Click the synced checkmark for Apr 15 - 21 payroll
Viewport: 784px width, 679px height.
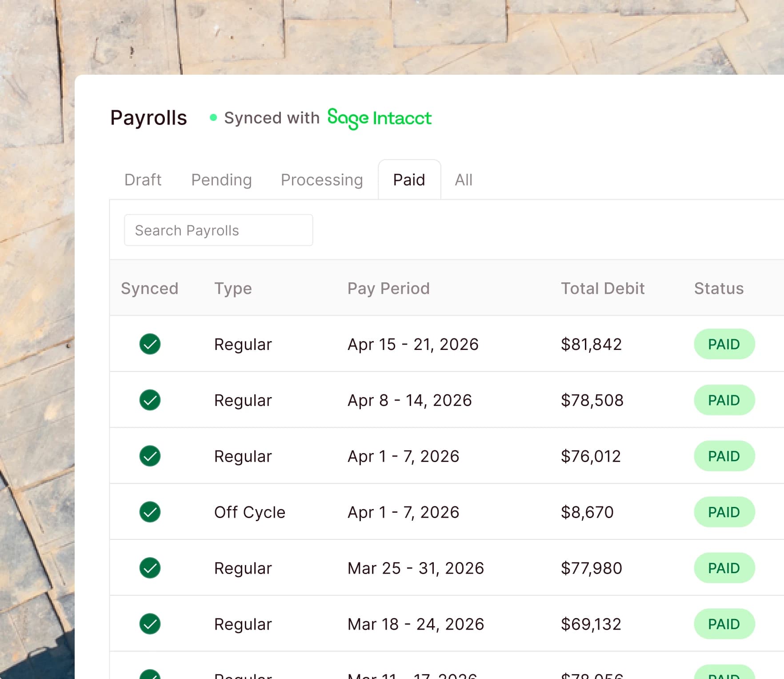coord(150,344)
